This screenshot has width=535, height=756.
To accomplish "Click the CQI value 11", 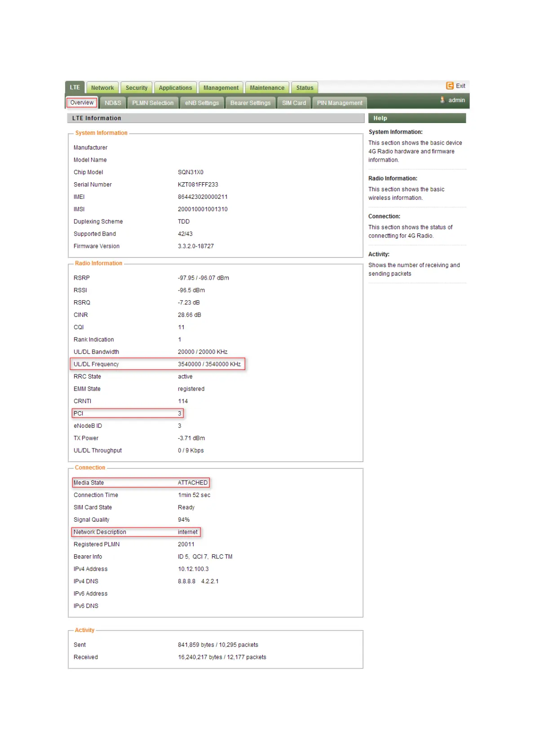I will click(181, 327).
